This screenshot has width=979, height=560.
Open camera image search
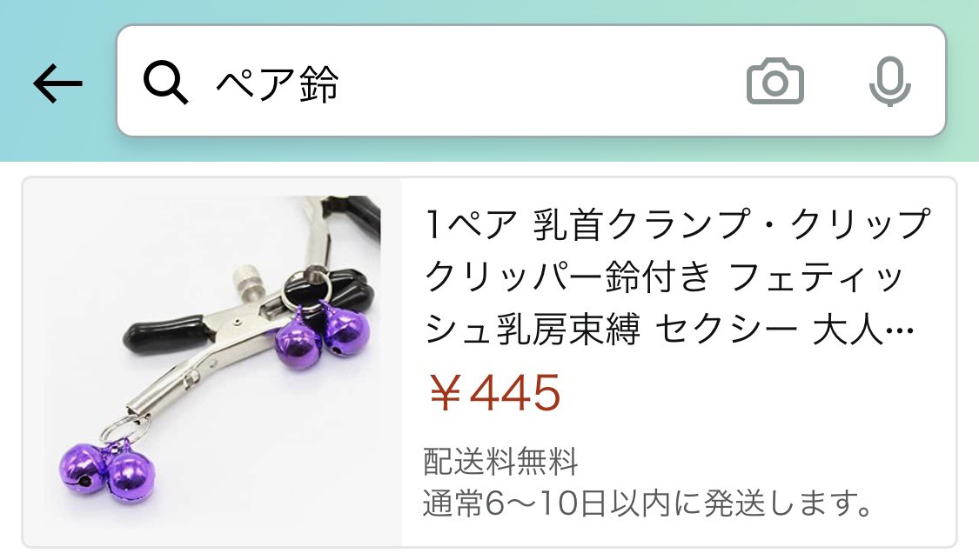[774, 81]
